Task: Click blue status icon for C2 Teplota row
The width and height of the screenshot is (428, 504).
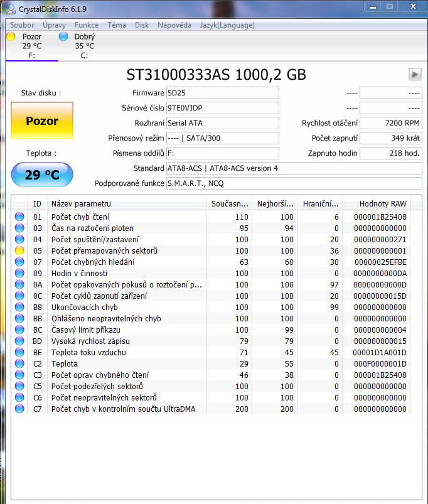Action: [19, 363]
